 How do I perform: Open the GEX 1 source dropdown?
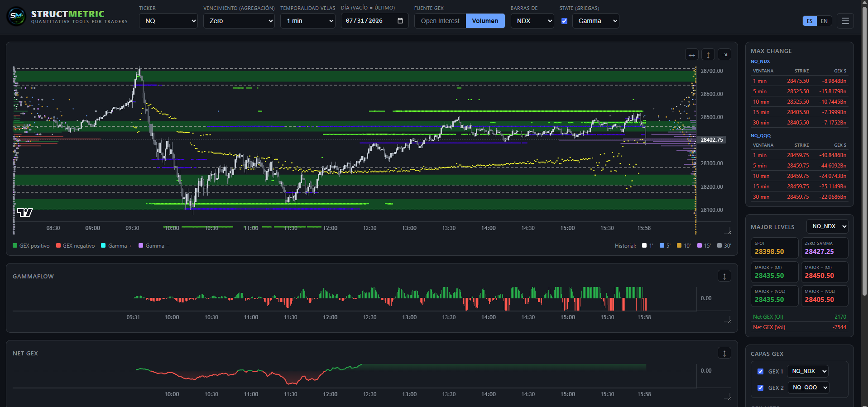point(808,371)
